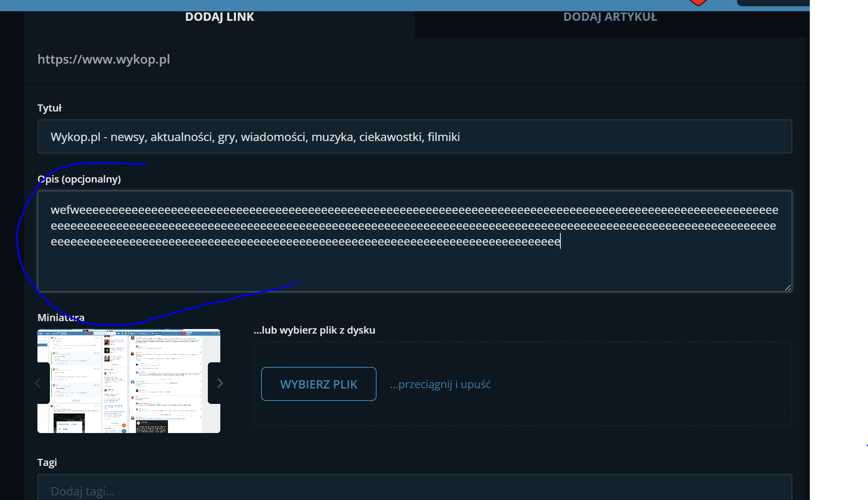Click the red heart icon in header
Screen dimensions: 868x500
point(698,2)
